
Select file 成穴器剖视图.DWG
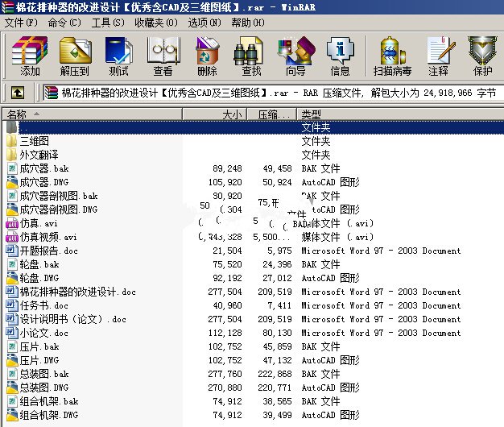[59, 209]
